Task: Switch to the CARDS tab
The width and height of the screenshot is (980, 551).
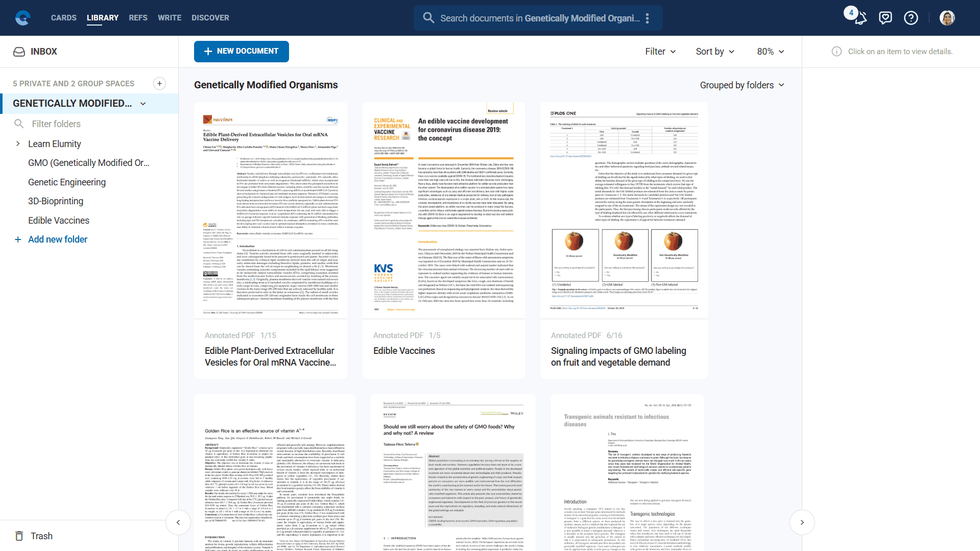Action: click(64, 18)
